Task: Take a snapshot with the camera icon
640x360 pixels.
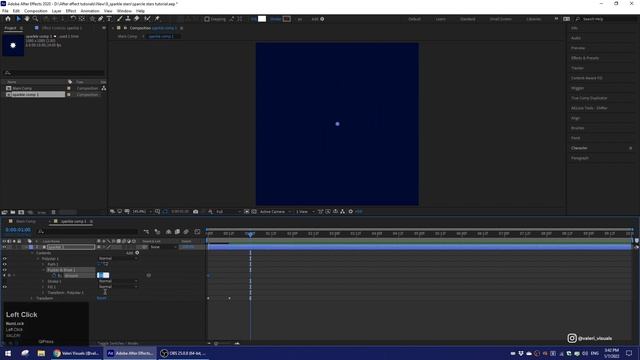Action: point(196,211)
